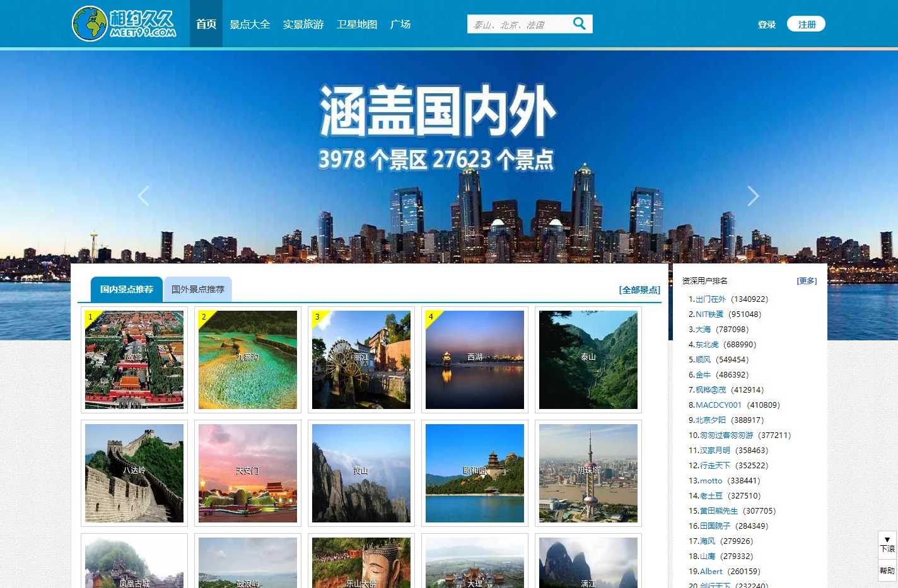
Task: Open user 金牛 in ranking
Action: [703, 375]
